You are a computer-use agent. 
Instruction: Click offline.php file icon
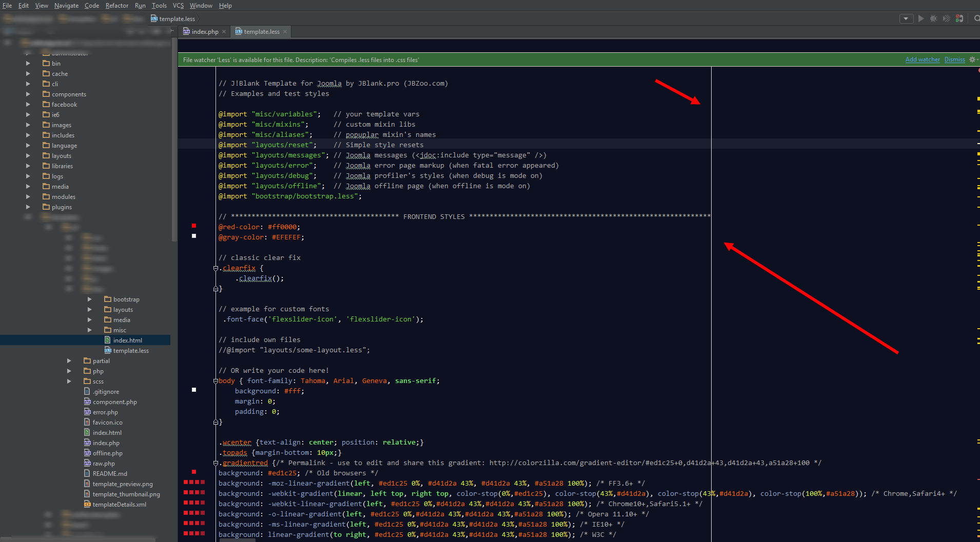pos(87,453)
